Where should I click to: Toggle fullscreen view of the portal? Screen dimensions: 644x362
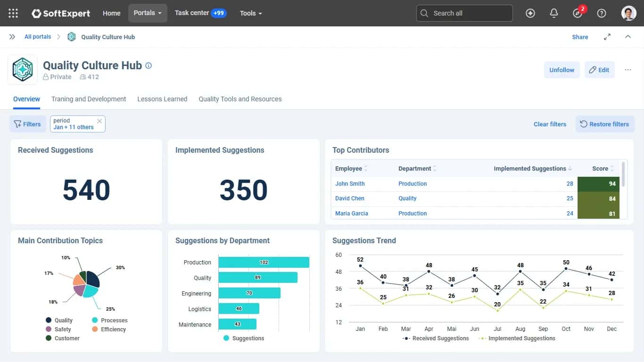coord(607,37)
